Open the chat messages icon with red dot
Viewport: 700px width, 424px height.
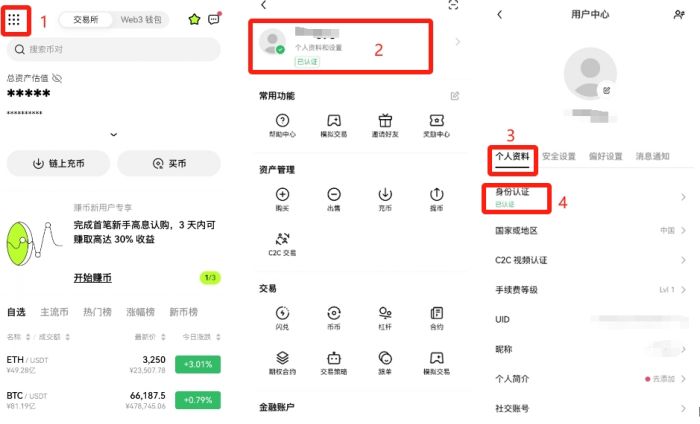(214, 19)
